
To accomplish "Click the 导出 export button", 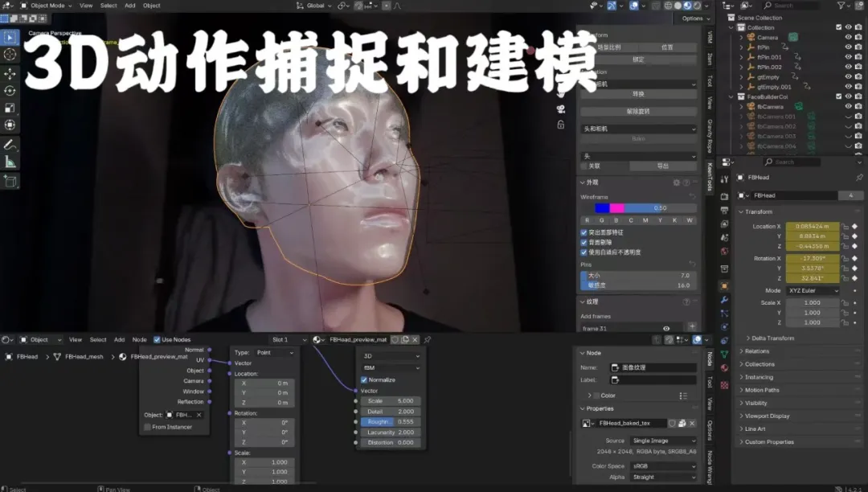I will (x=662, y=166).
